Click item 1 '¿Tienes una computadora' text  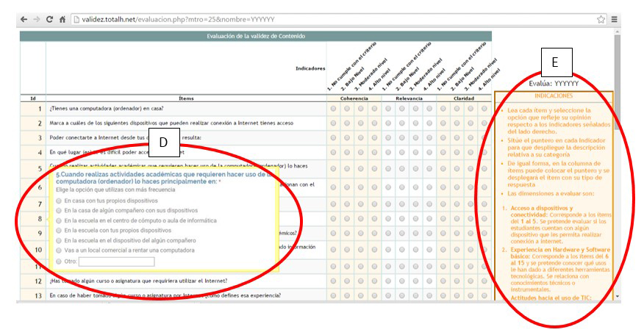(107, 109)
